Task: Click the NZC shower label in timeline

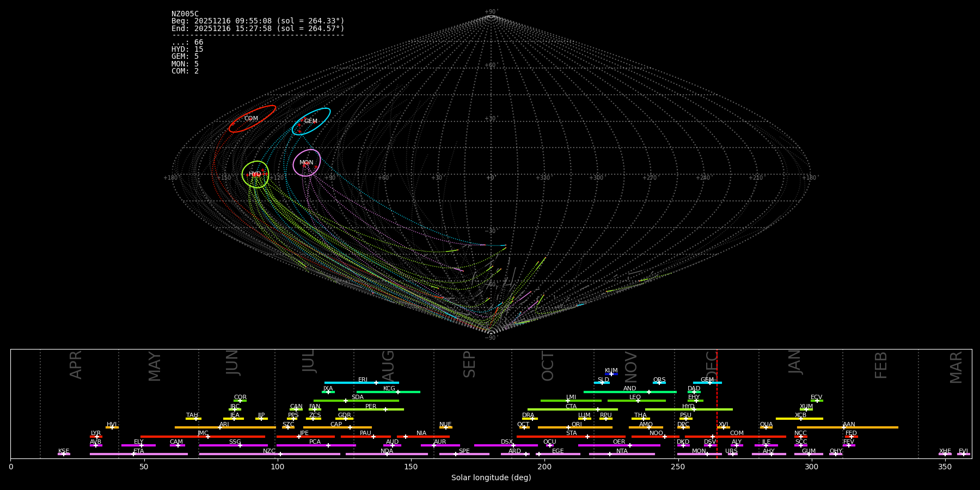Action: point(269,451)
